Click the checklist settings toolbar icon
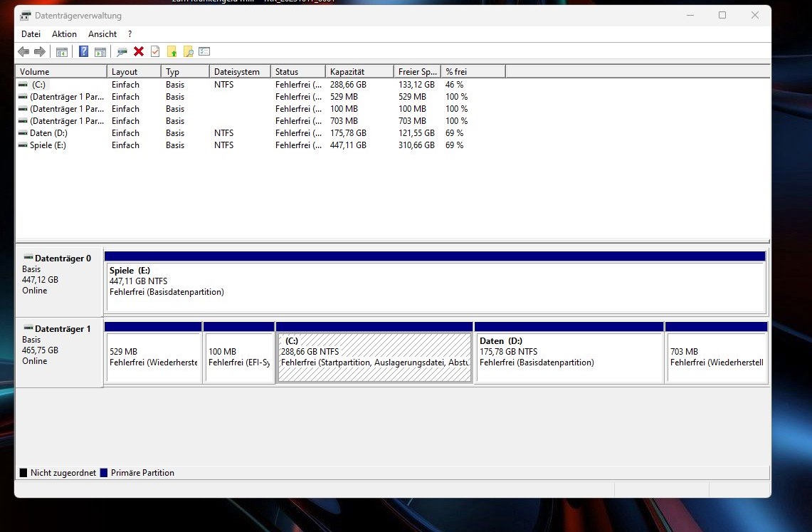The image size is (812, 532). [x=204, y=51]
